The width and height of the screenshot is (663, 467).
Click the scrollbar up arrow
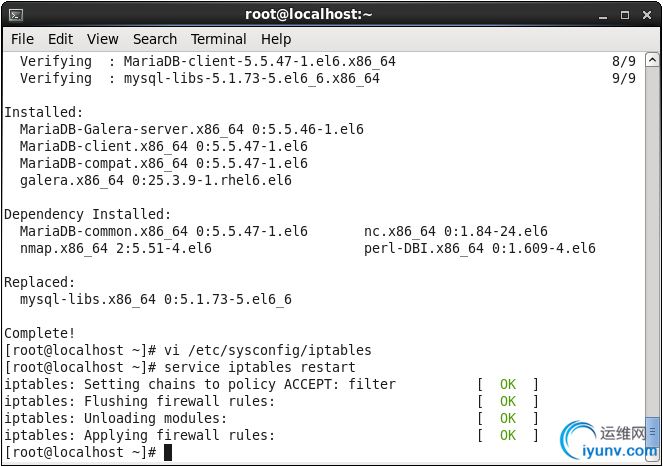pos(652,60)
